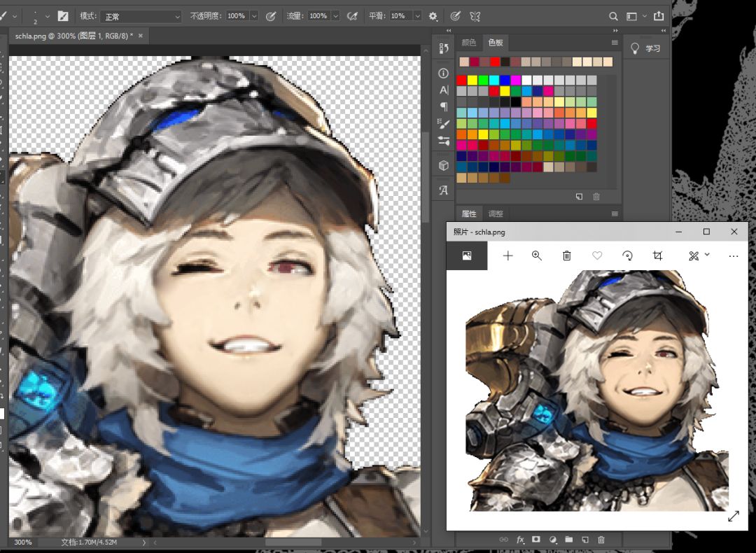Click the share image icon
The width and height of the screenshot is (756, 553).
[659, 16]
